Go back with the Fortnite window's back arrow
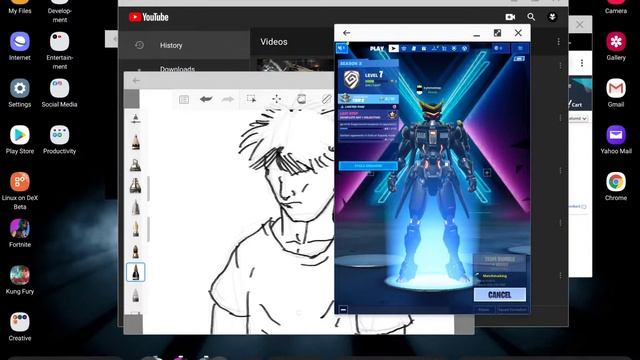Viewport: 640px width, 360px height. [347, 33]
